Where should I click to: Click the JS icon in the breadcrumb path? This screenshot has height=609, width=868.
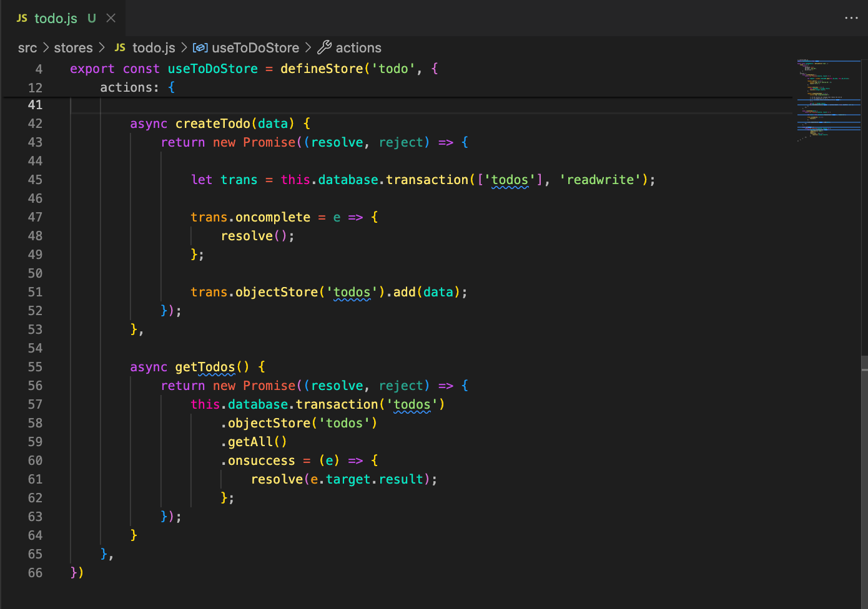120,47
